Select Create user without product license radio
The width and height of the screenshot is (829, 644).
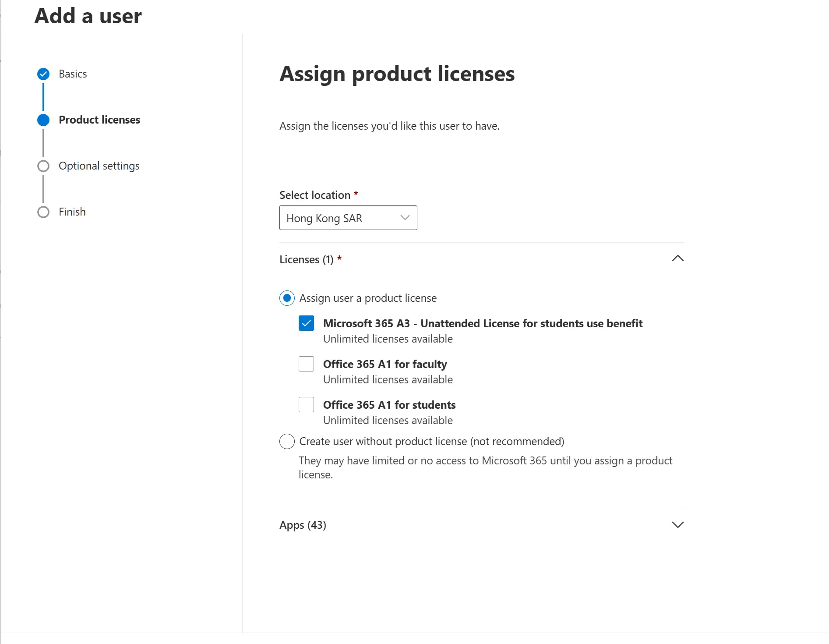click(287, 441)
